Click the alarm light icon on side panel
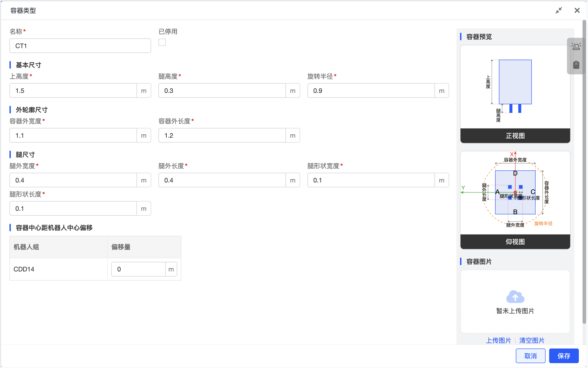The image size is (588, 368). 576,47
